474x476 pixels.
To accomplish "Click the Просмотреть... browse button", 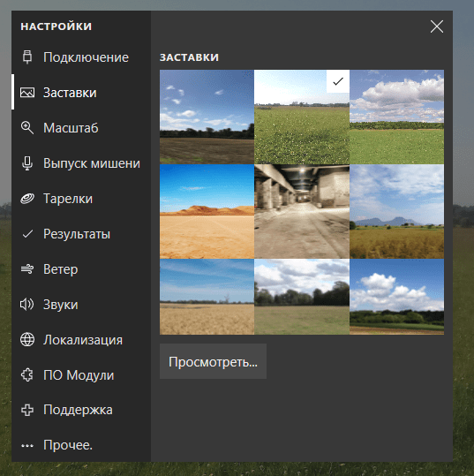I will (213, 361).
